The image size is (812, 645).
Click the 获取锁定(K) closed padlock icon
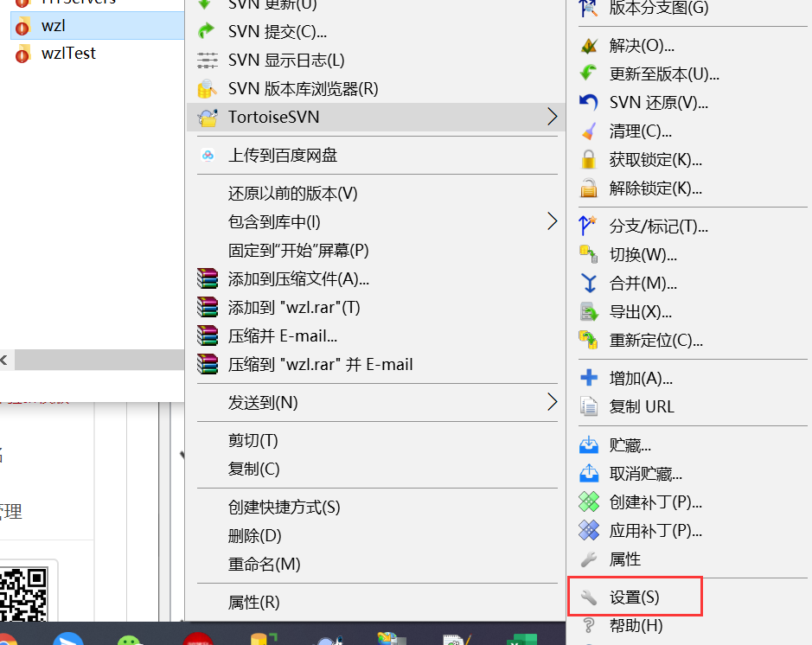pyautogui.click(x=589, y=159)
